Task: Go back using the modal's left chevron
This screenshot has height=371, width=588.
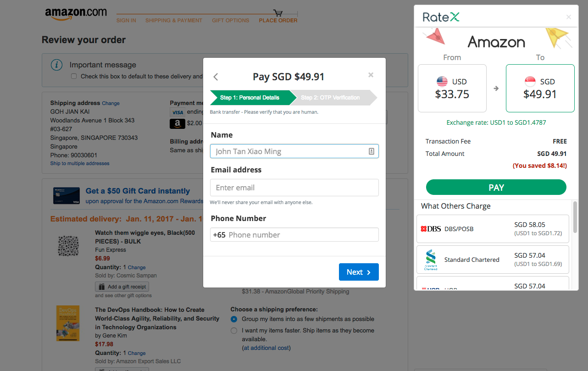Action: [x=216, y=77]
